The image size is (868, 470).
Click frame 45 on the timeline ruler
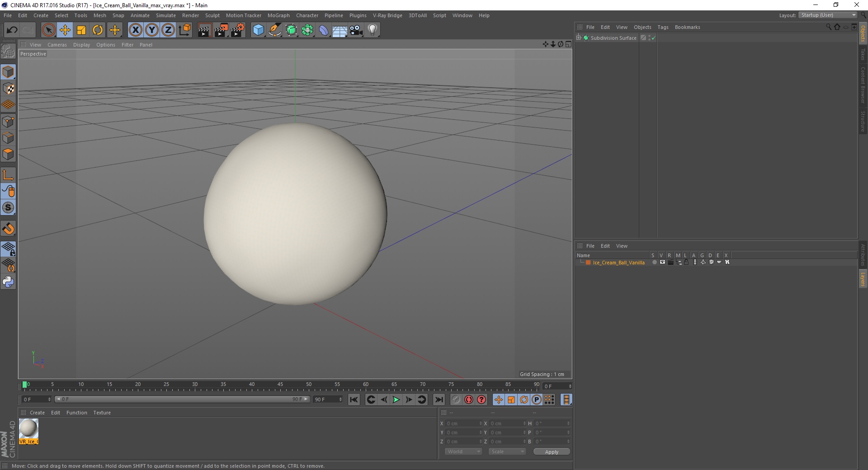280,385
